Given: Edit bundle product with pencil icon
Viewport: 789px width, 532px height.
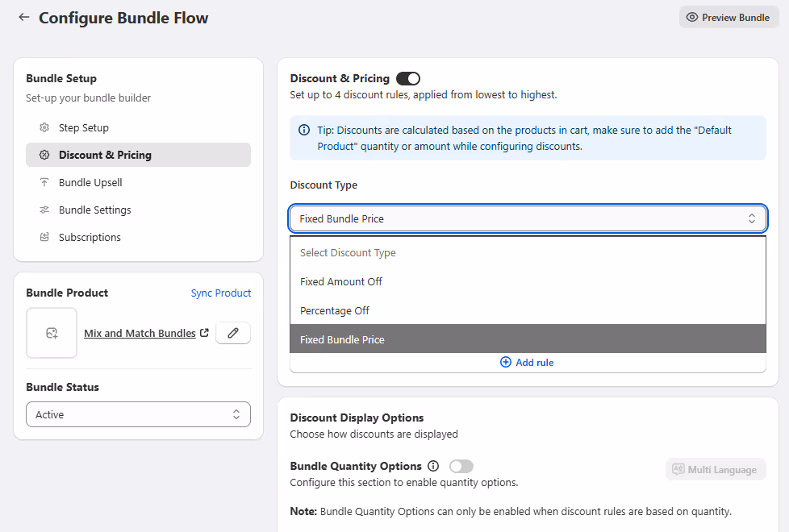Looking at the screenshot, I should tap(233, 333).
